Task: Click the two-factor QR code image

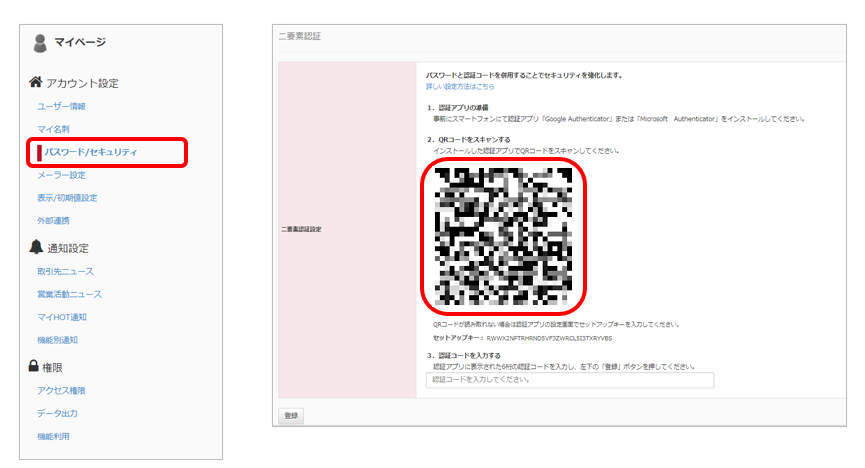Action: coord(503,235)
